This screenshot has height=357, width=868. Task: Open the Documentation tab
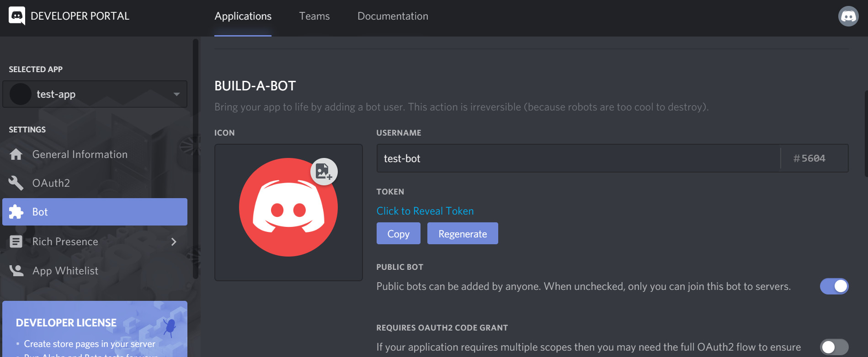(x=393, y=16)
